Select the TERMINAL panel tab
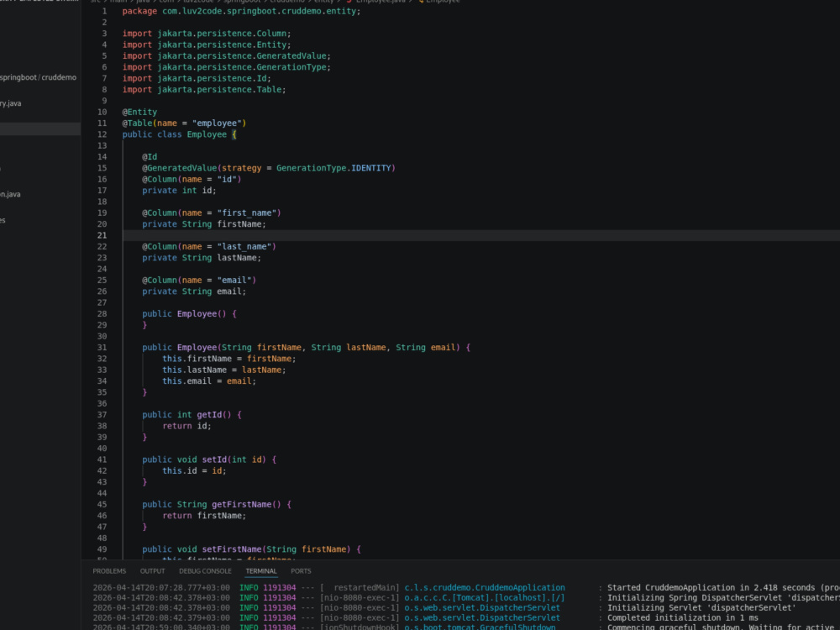This screenshot has width=840, height=630. click(261, 571)
